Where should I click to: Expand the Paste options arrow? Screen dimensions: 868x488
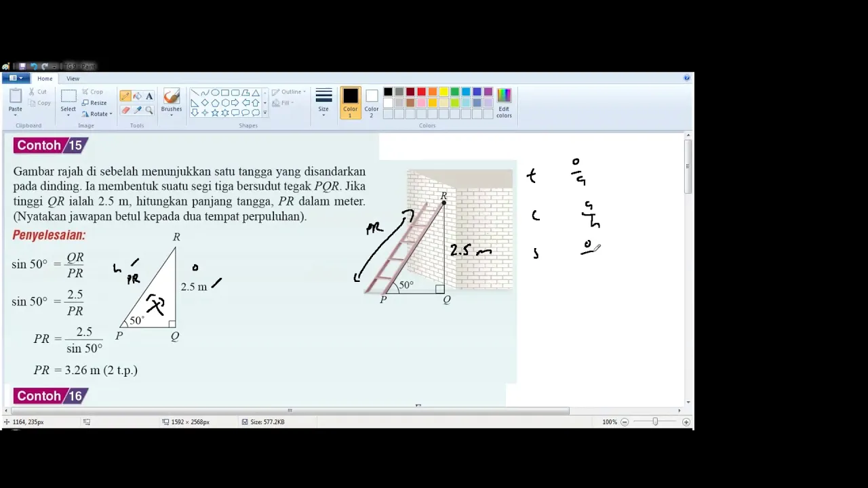(15, 114)
